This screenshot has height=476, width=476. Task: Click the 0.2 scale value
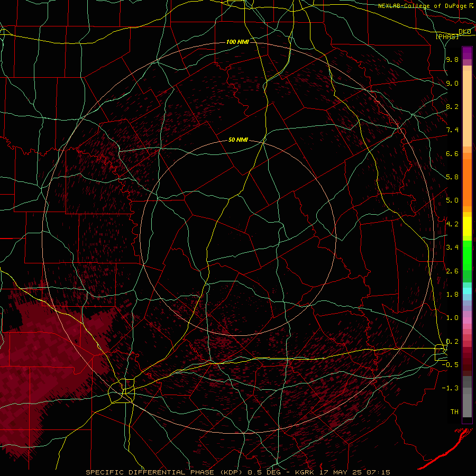[x=452, y=341]
